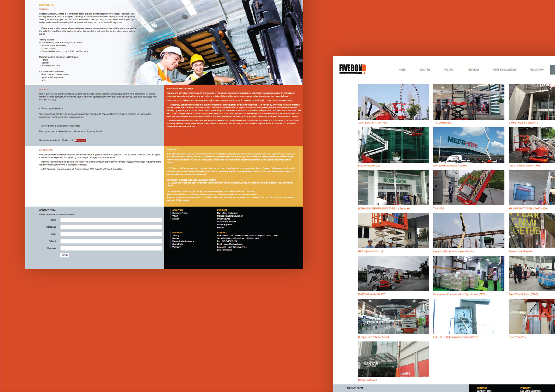Open the Warranty footer link
Screen dimensions: 555x392
[x=176, y=247]
